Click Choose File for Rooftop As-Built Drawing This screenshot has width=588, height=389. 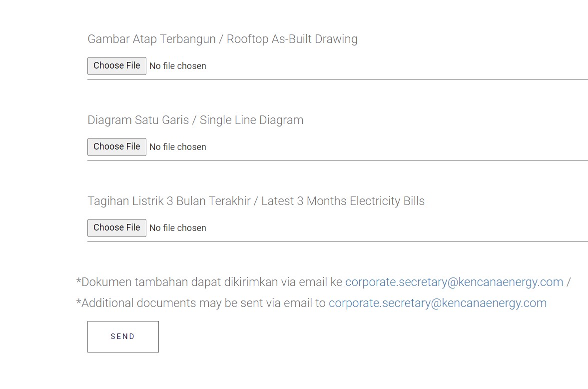coord(117,66)
